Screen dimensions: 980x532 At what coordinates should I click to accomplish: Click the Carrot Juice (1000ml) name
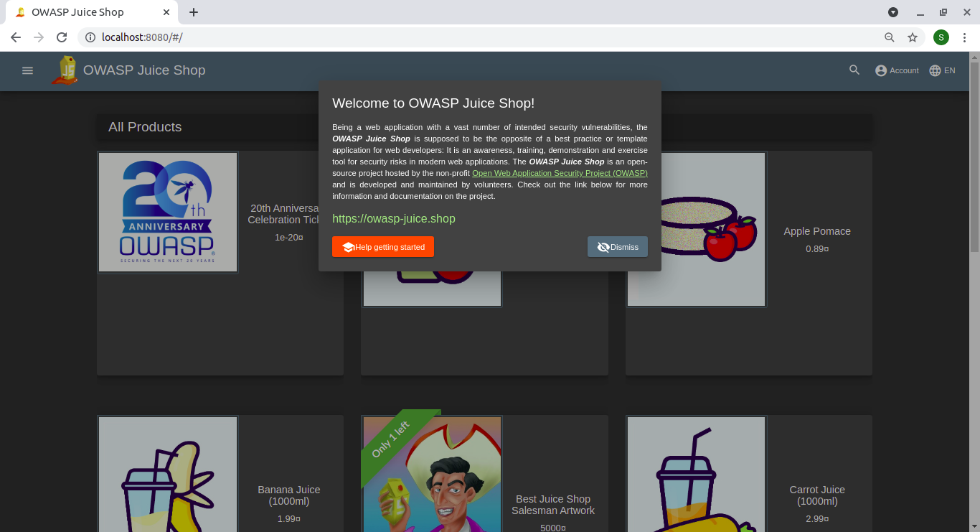(x=817, y=495)
